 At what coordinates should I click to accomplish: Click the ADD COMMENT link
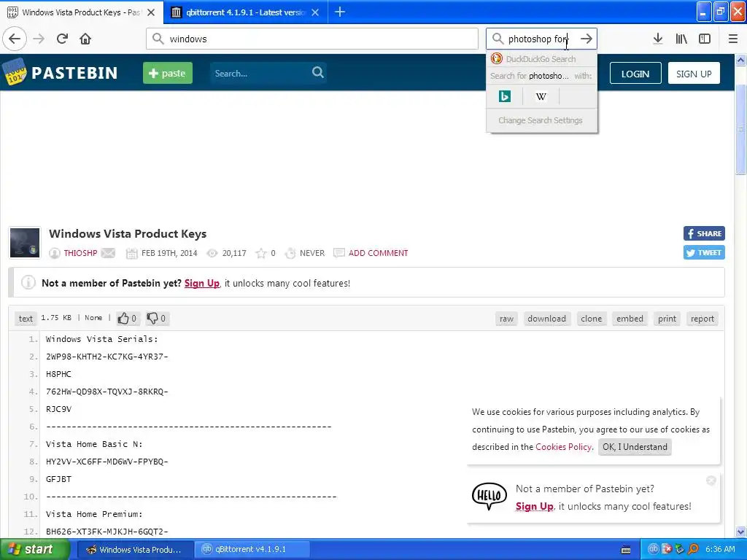coord(379,253)
